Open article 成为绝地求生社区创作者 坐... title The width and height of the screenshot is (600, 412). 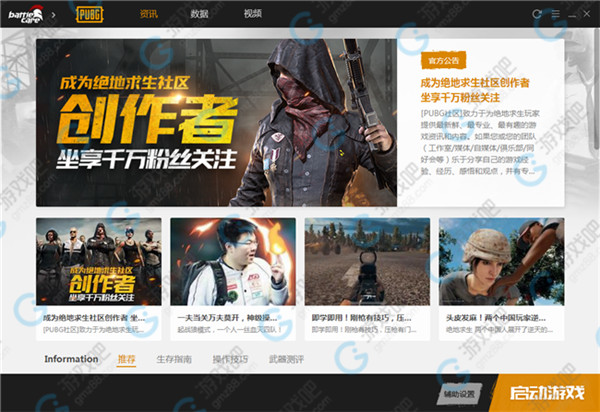[94, 318]
